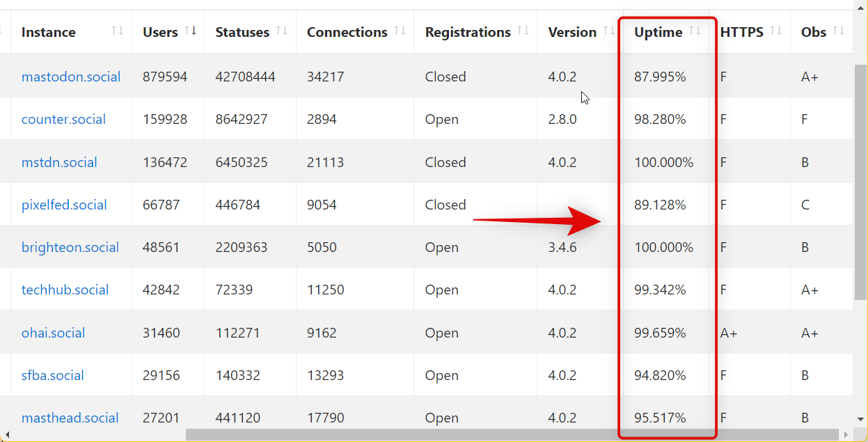Select the 94.820% uptime cell
This screenshot has width=868, height=442.
[661, 375]
